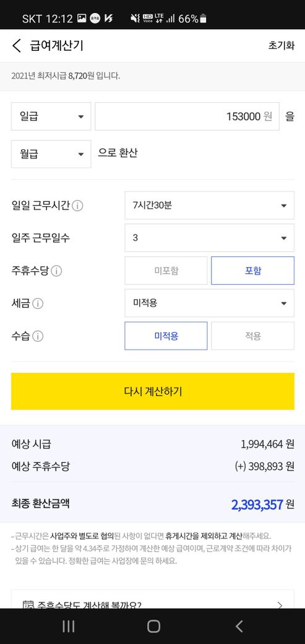The height and width of the screenshot is (644, 305).
Task: Open info icon for 일일 근무시간
Action: coord(77,206)
